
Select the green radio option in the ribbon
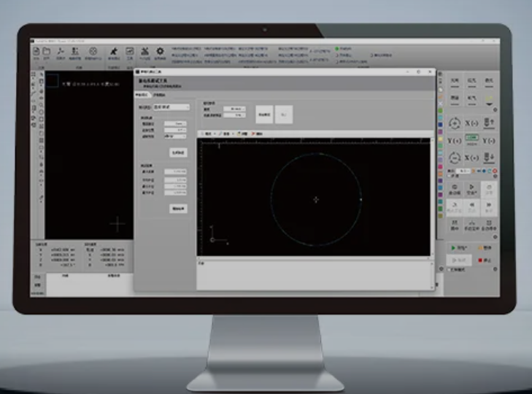337,49
